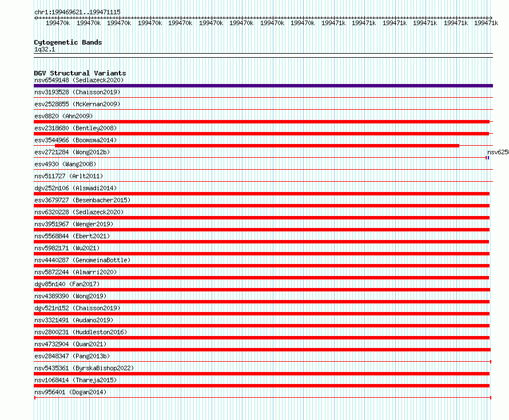Open variant nsv5982171 (Wu2021)
The image size is (509, 420).
pos(67,248)
